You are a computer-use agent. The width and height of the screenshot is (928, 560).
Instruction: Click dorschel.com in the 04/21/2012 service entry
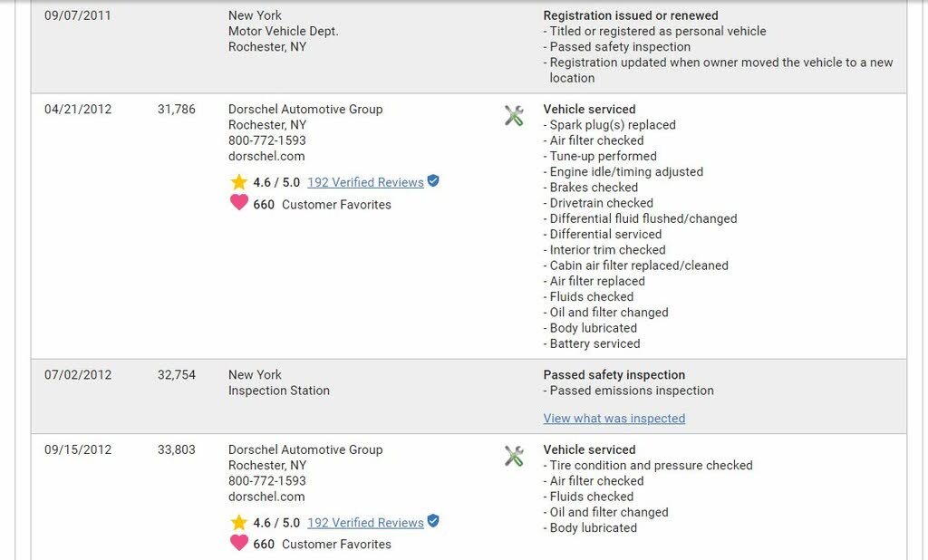(x=266, y=156)
